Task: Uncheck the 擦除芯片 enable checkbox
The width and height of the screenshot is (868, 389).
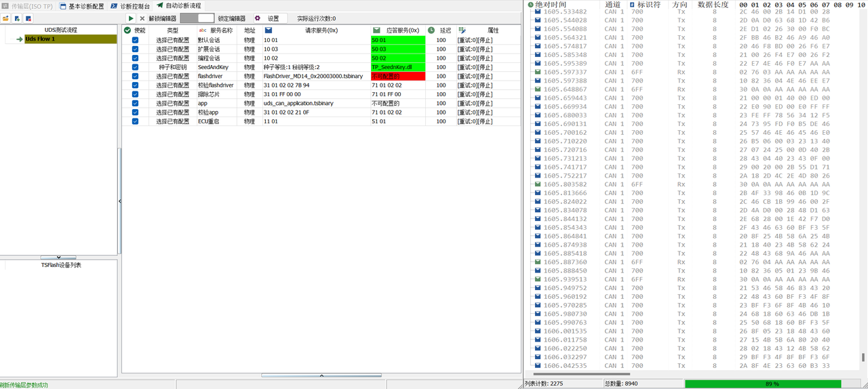Action: 136,94
